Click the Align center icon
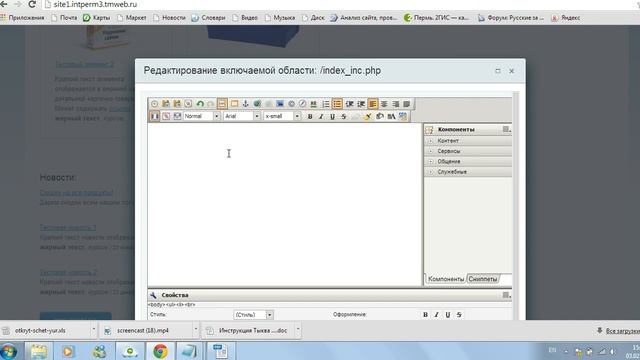 click(x=384, y=104)
